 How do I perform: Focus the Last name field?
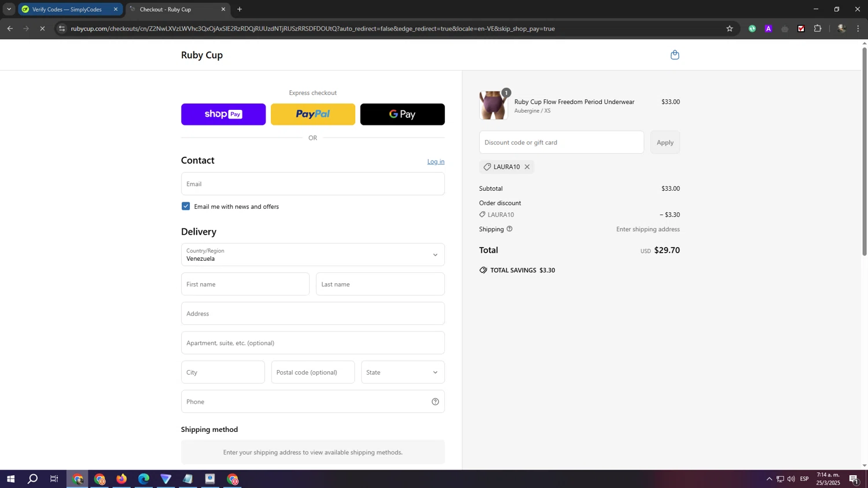coord(380,284)
